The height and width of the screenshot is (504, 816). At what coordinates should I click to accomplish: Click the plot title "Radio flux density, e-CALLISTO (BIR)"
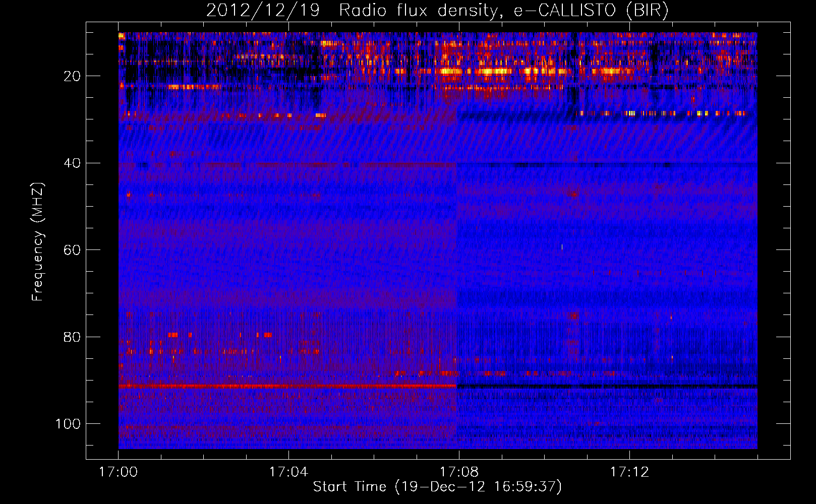click(x=503, y=11)
